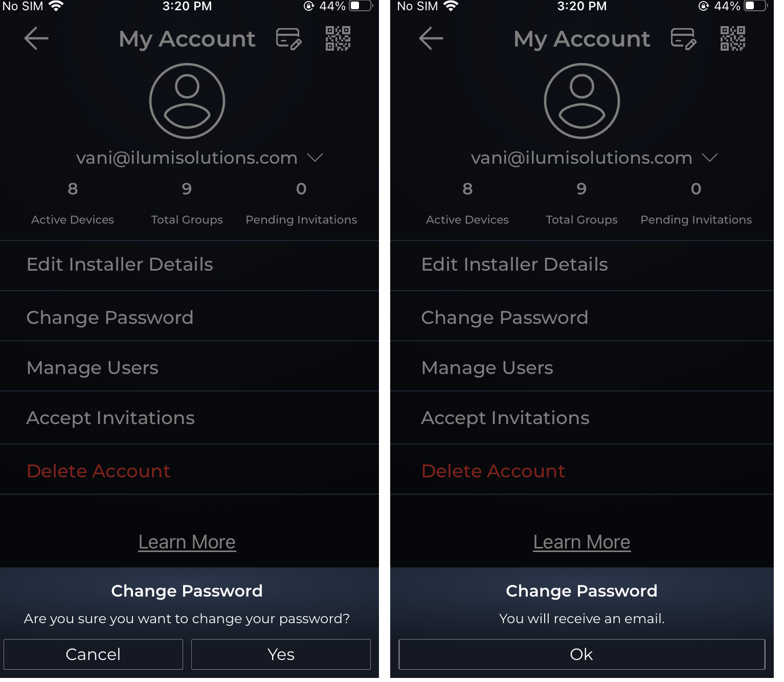Open Edit Installer Details on left screen
This screenshot has width=784, height=682.
click(120, 265)
